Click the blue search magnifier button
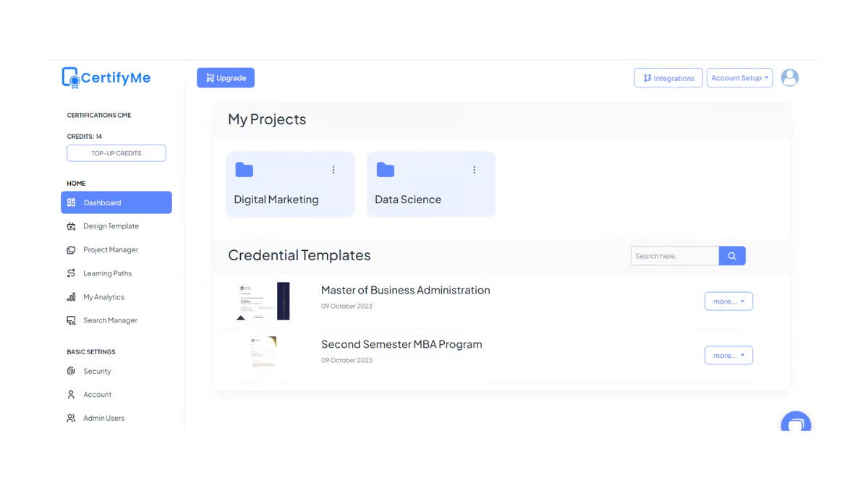Viewport: 868px width, 488px height. coord(731,255)
